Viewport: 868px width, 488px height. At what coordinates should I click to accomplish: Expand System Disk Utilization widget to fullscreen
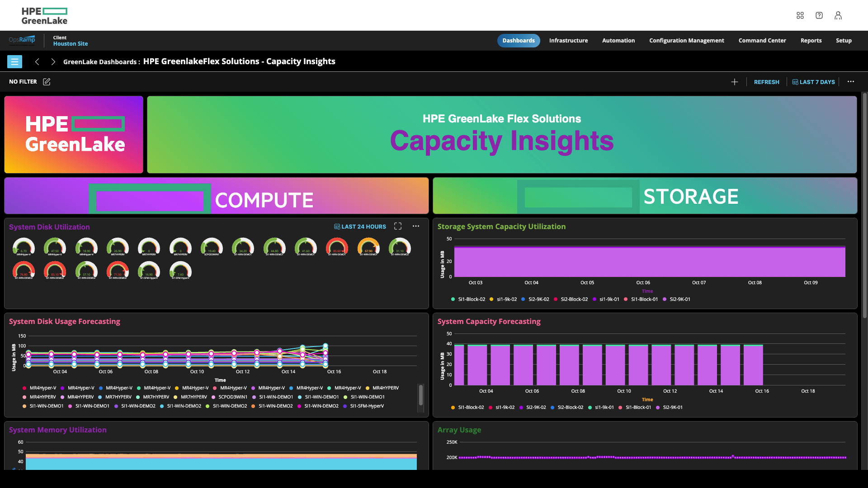tap(398, 226)
